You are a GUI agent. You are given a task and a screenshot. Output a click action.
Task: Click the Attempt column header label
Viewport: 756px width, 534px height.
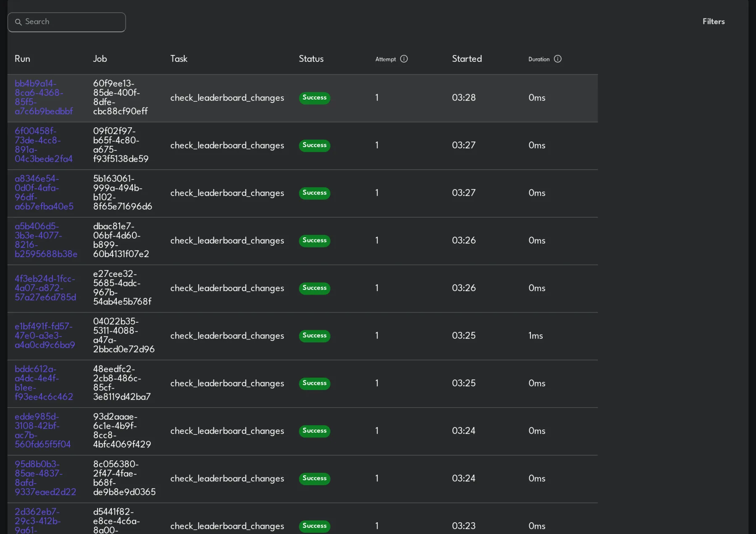click(386, 59)
